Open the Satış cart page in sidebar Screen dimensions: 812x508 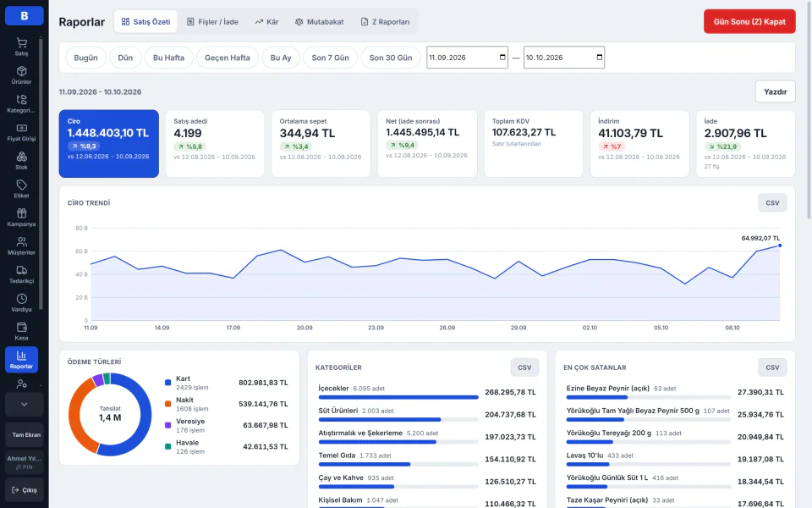coord(21,47)
